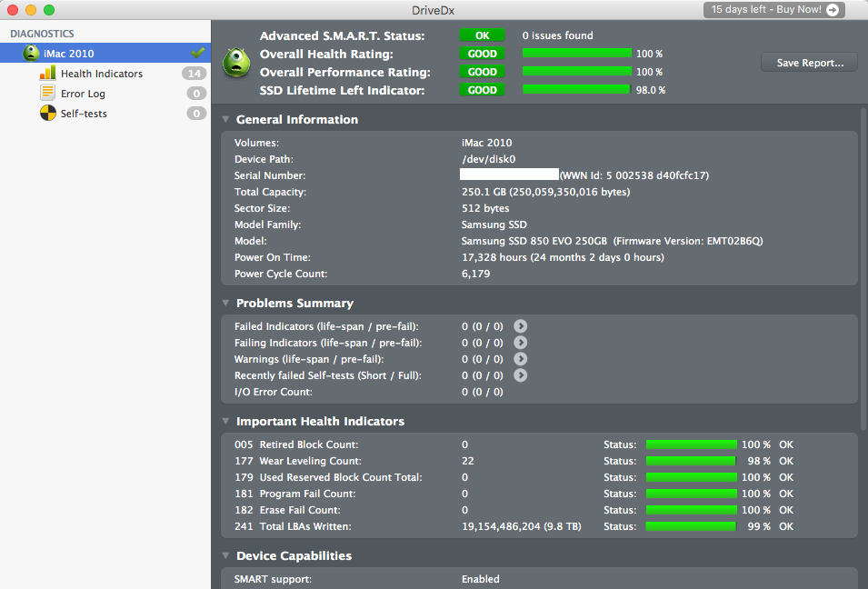Click the Error Log document icon
This screenshot has width=868, height=589.
tap(47, 93)
